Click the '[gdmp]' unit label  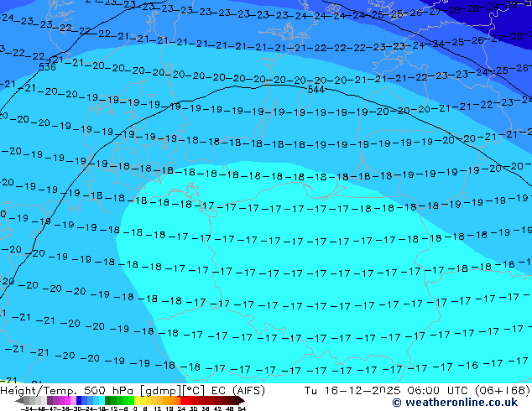click(160, 391)
